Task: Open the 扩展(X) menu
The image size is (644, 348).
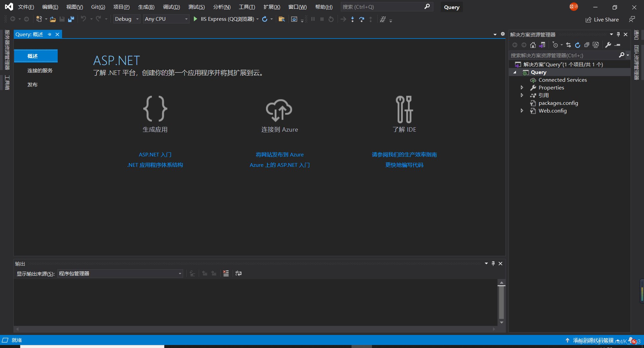Action: (x=272, y=7)
